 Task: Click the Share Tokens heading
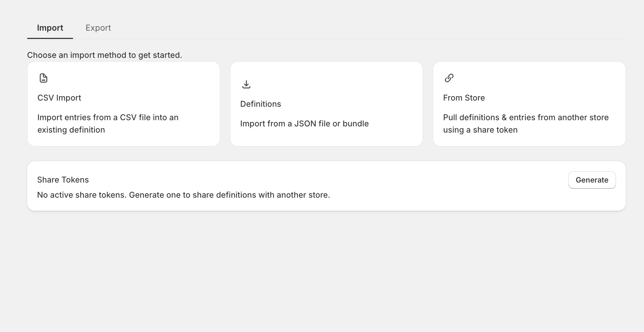(63, 180)
